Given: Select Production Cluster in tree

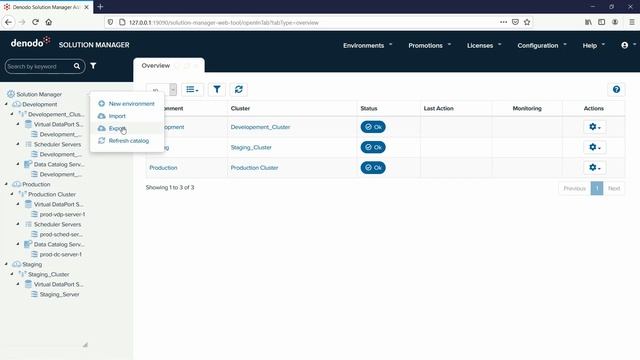Looking at the screenshot, I should (x=52, y=194).
